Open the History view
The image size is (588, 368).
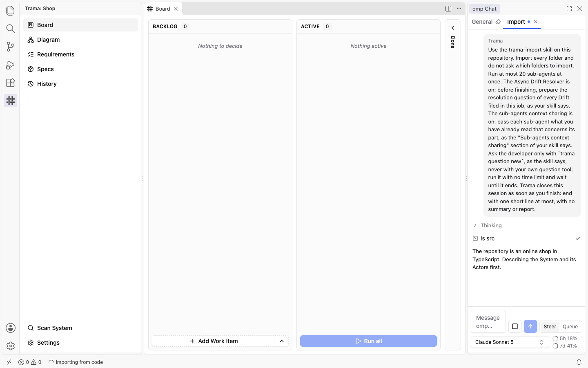coord(81,84)
